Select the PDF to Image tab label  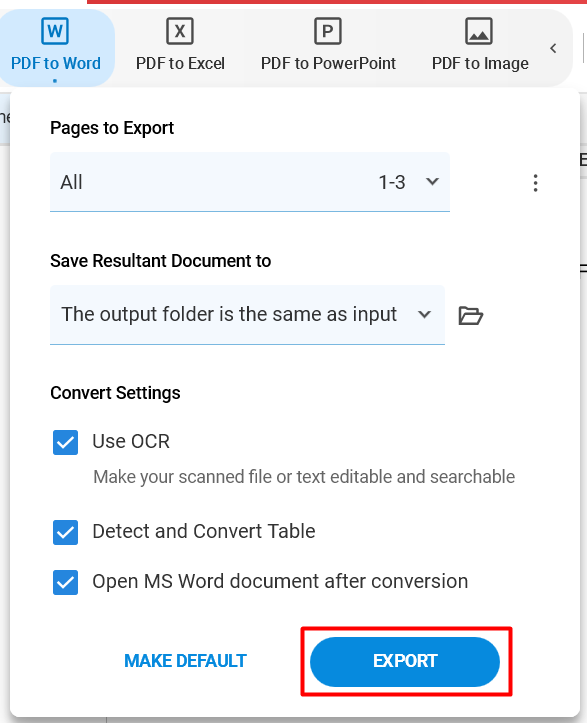click(x=480, y=63)
